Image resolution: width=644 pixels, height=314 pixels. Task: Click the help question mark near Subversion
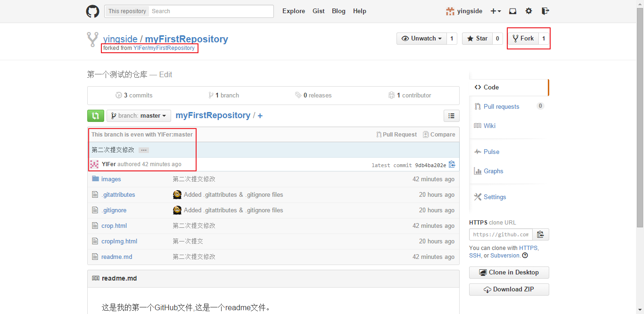(x=525, y=256)
